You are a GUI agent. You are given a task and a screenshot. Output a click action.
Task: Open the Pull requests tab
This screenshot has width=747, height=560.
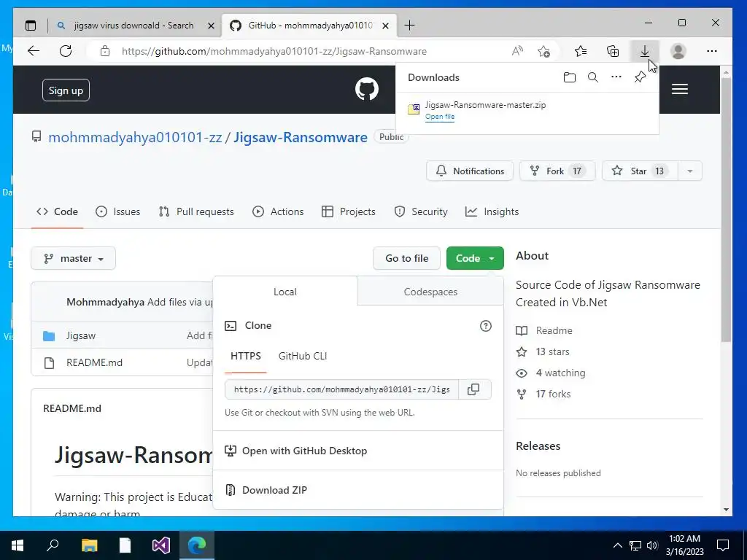click(196, 212)
